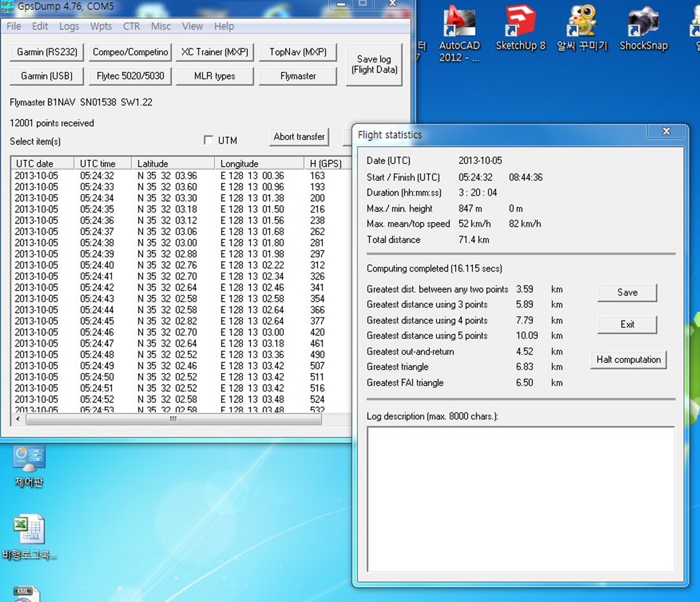This screenshot has width=700, height=602.
Task: Click Save in Flight statistics dialog
Action: pos(627,293)
